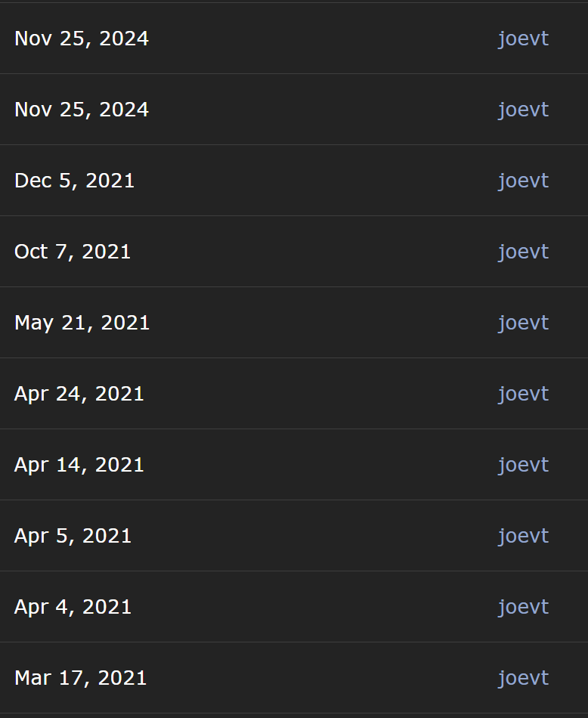The image size is (588, 718).
Task: Click joevt in topmost Nov 25, 2024 row
Action: [x=524, y=39]
